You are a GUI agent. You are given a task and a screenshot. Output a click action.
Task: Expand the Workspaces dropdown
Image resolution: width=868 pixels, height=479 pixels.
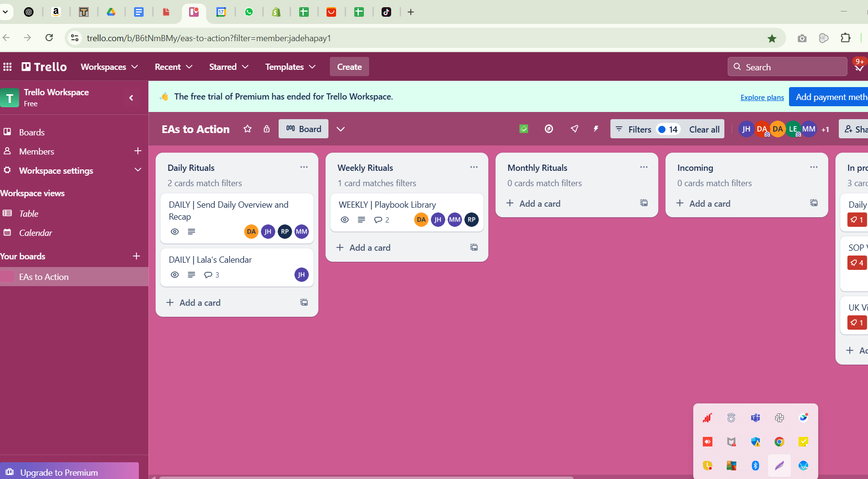[x=109, y=67]
